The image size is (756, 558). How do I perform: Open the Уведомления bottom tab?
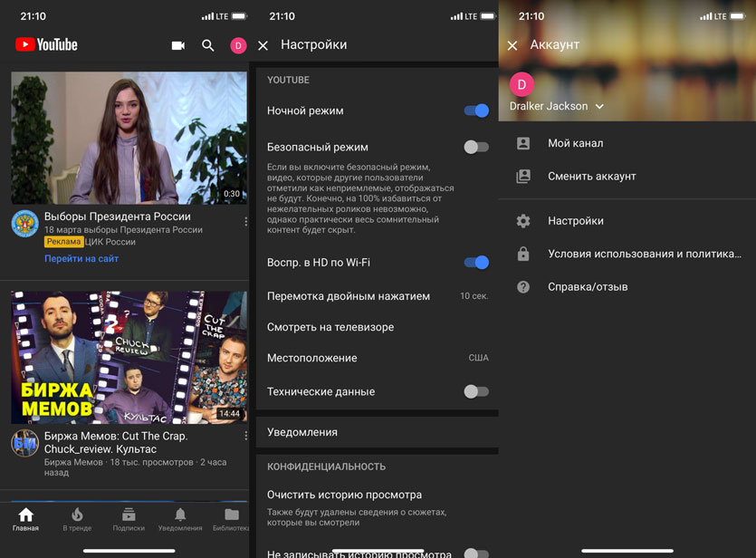180,519
